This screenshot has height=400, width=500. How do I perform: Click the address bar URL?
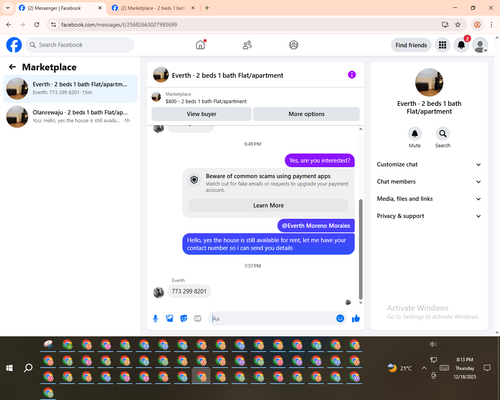(x=119, y=25)
